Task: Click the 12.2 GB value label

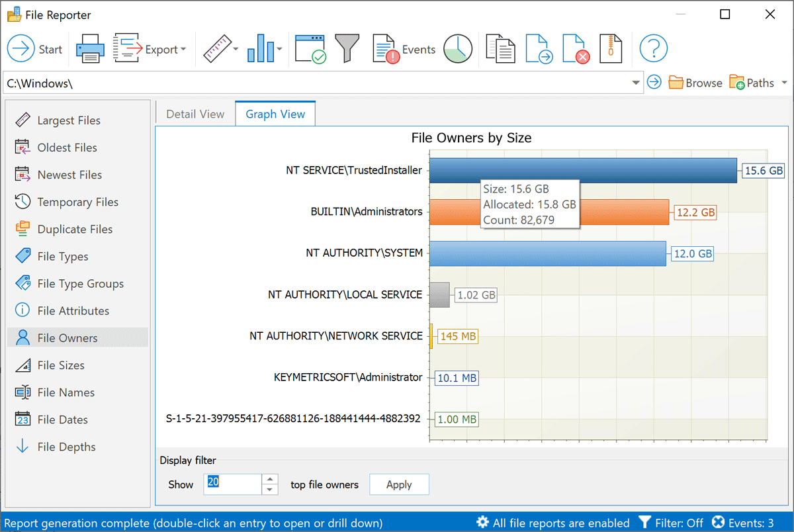Action: (695, 212)
